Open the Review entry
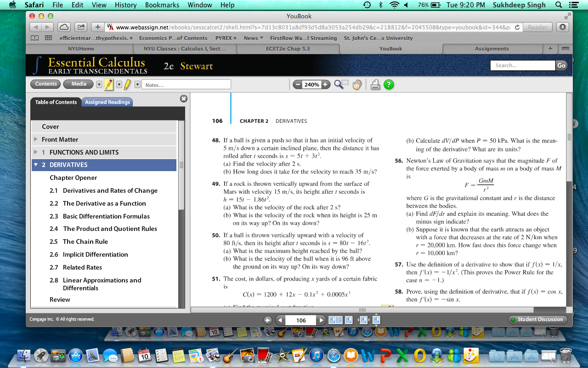 (60, 299)
